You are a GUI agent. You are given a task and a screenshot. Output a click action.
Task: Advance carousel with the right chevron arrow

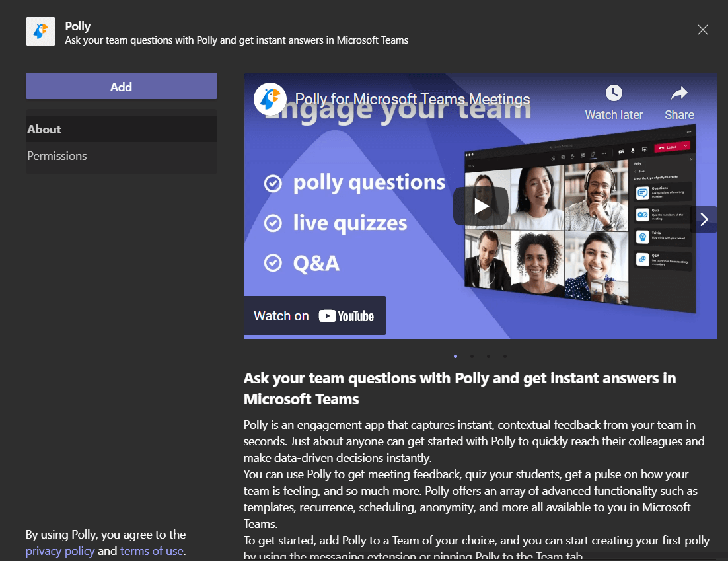(704, 219)
